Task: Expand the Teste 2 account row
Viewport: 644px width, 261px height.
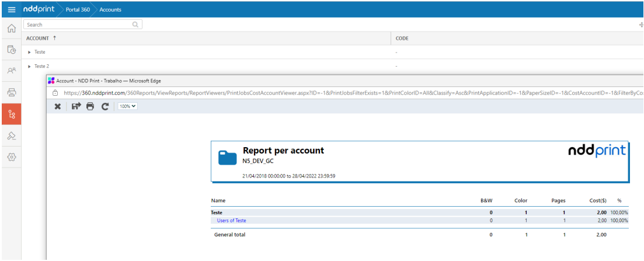Action: [29, 66]
